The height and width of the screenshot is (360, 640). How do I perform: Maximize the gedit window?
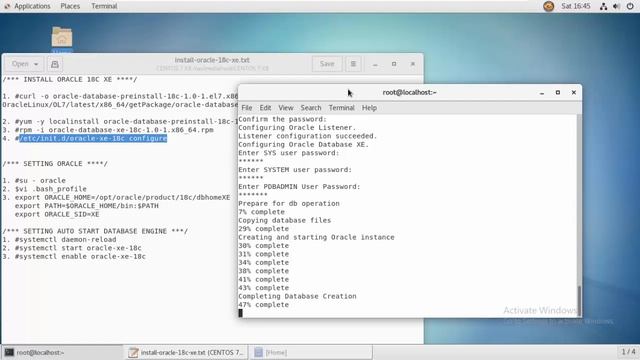click(x=394, y=64)
